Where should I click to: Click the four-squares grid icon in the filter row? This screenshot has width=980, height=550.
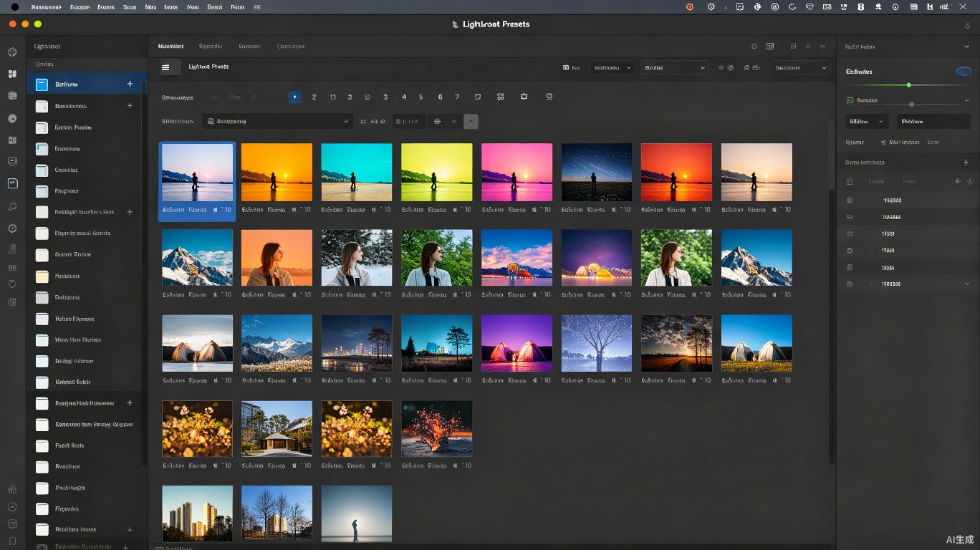[500, 97]
